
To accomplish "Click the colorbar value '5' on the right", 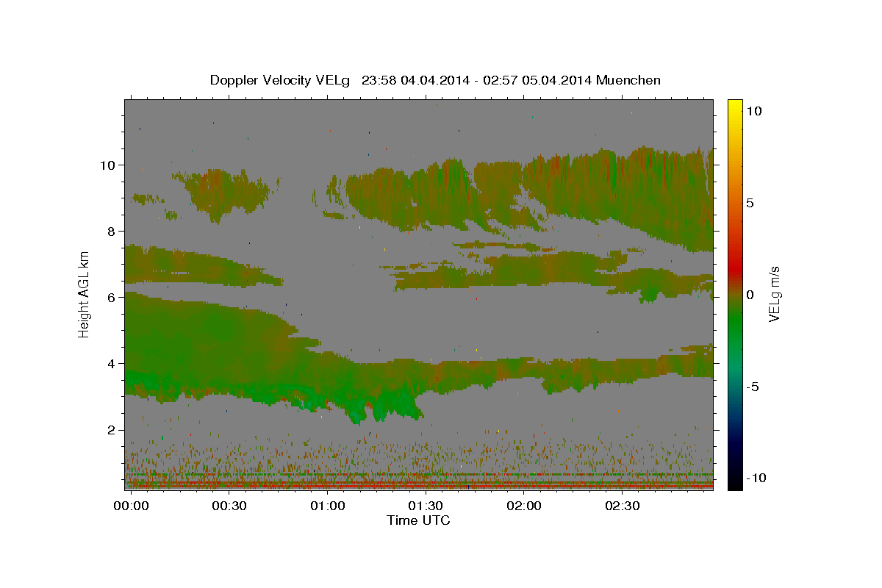I will [x=750, y=203].
